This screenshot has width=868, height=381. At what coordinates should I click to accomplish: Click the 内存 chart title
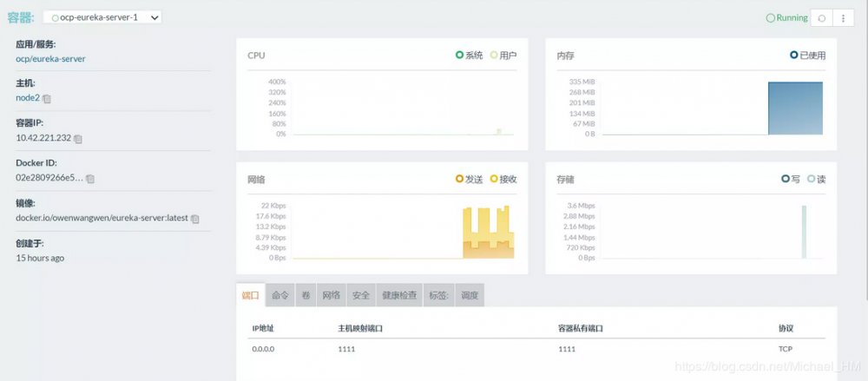tap(565, 56)
